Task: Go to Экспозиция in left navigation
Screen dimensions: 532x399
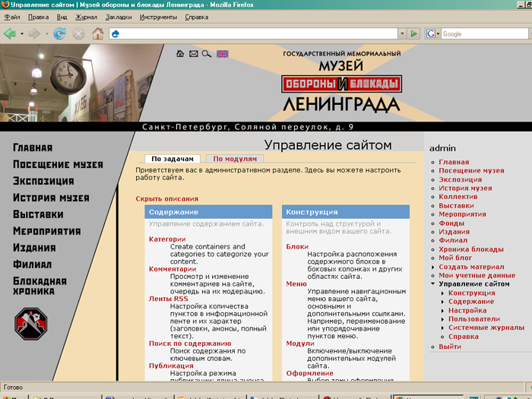Action: point(43,181)
